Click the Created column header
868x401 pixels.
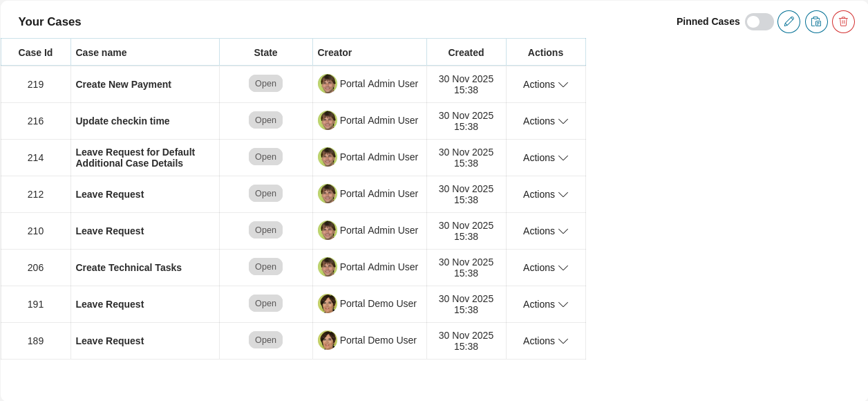tap(466, 53)
